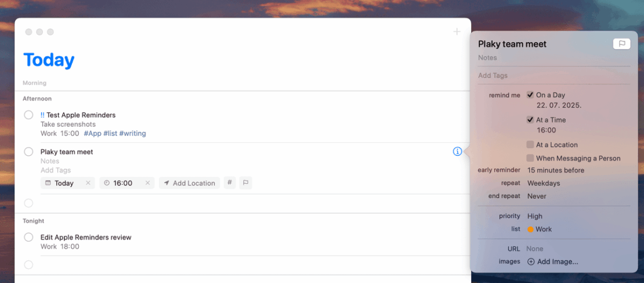Click the flag button in details popover
Viewport: 644px width, 283px height.
pyautogui.click(x=621, y=44)
